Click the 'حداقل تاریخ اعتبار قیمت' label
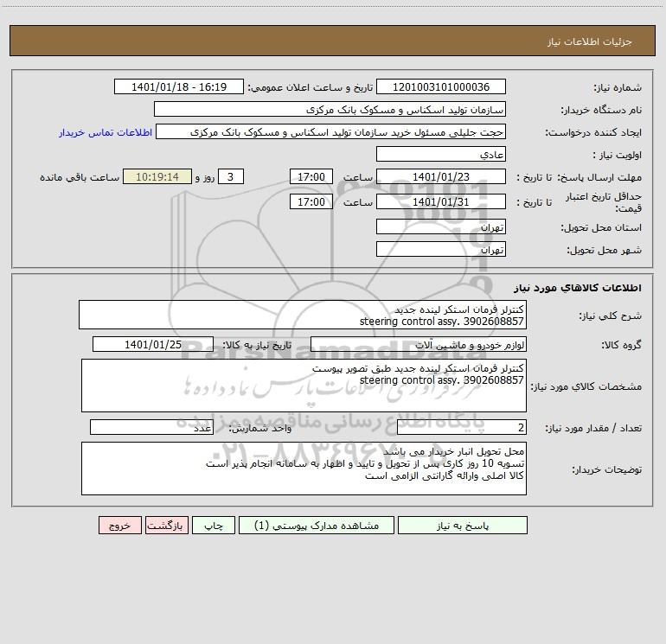The height and width of the screenshot is (644, 666). 604,202
